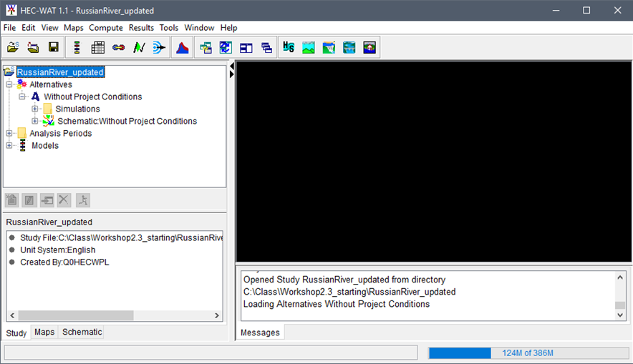The height and width of the screenshot is (364, 633).
Task: Click the Open Study folder toolbar icon
Action: [x=13, y=47]
